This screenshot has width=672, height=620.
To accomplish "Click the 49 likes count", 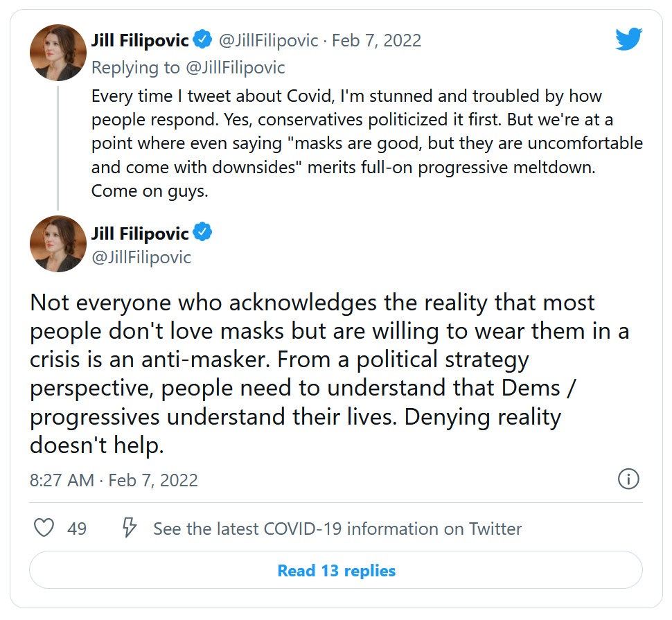I will point(77,529).
